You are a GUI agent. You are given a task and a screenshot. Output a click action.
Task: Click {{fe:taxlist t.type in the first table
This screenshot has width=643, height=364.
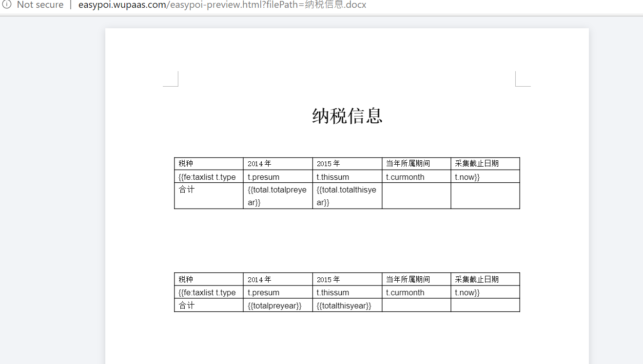point(207,177)
